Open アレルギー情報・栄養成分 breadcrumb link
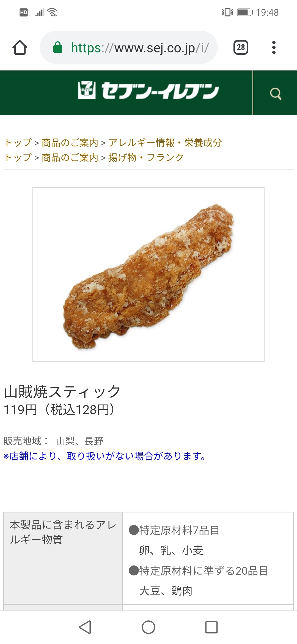The height and width of the screenshot is (644, 297). [x=165, y=143]
